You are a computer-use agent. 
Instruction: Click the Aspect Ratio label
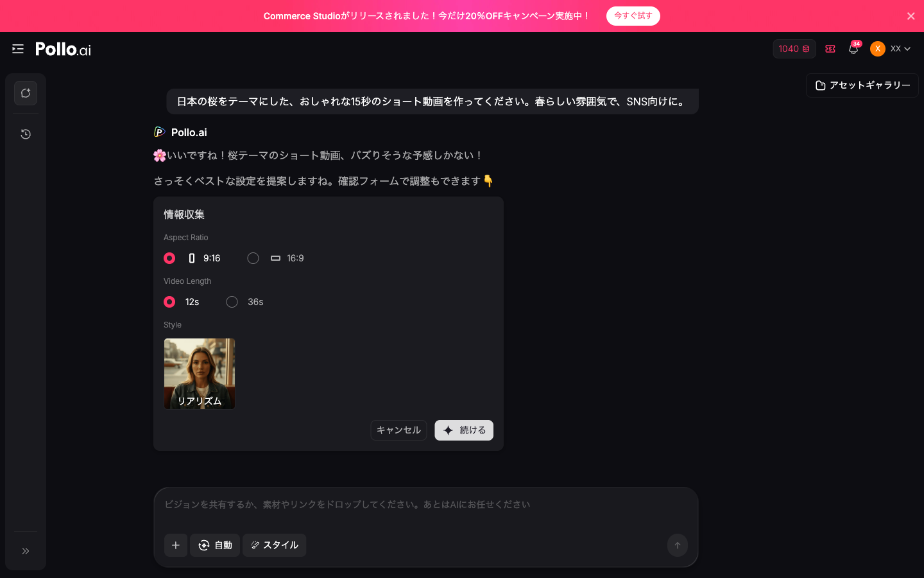pos(186,238)
